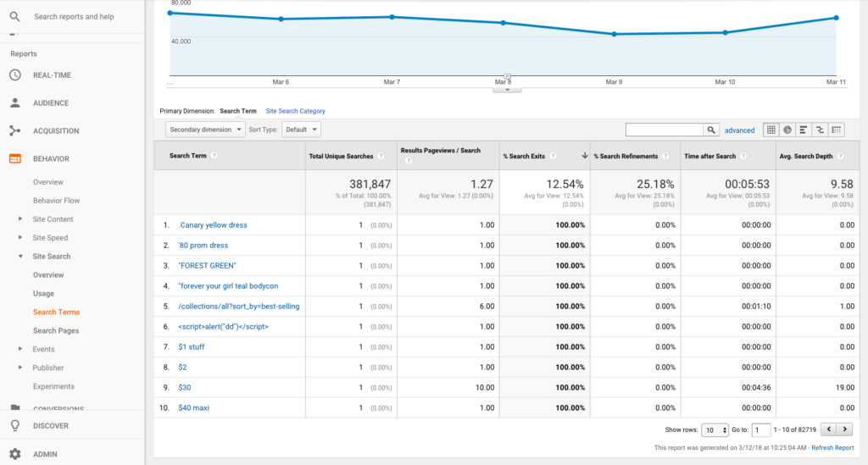Screen dimensions: 868x465
Task: Expand the Site Speed section
Action: pyautogui.click(x=20, y=237)
